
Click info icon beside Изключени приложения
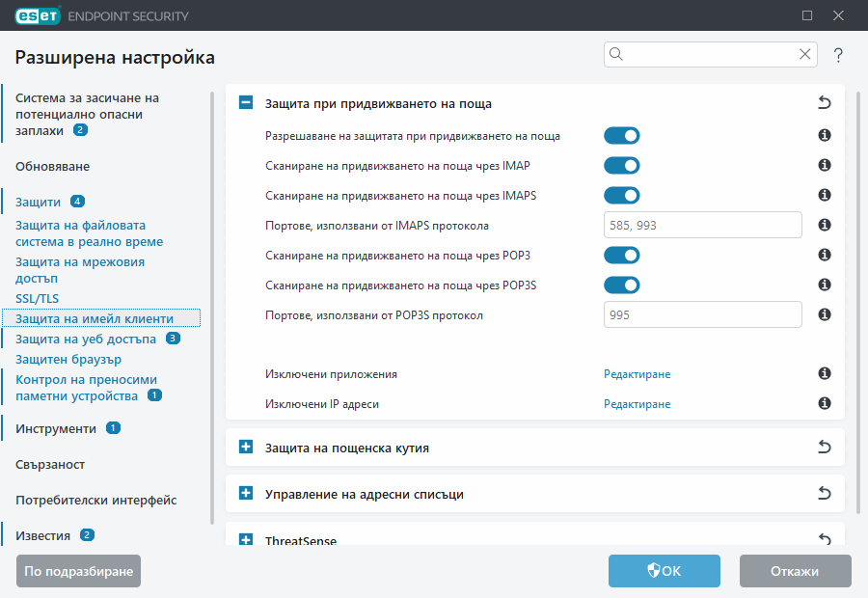pos(825,374)
